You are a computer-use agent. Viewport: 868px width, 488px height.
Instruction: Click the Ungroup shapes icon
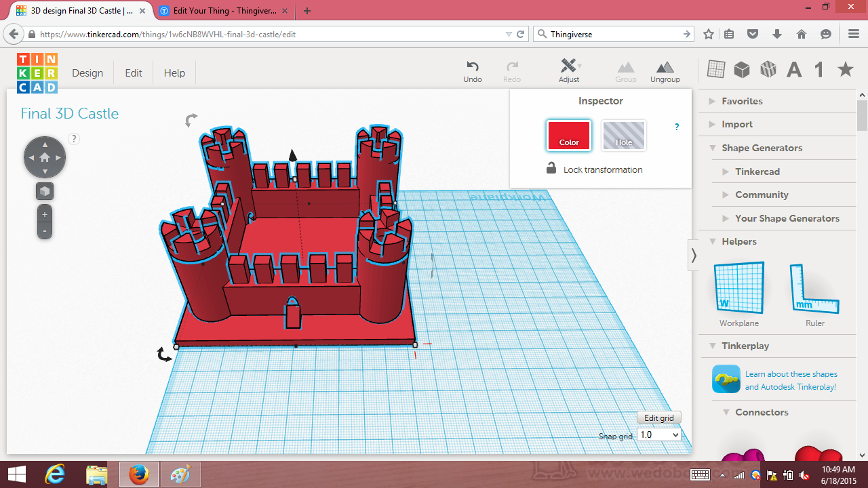(665, 67)
